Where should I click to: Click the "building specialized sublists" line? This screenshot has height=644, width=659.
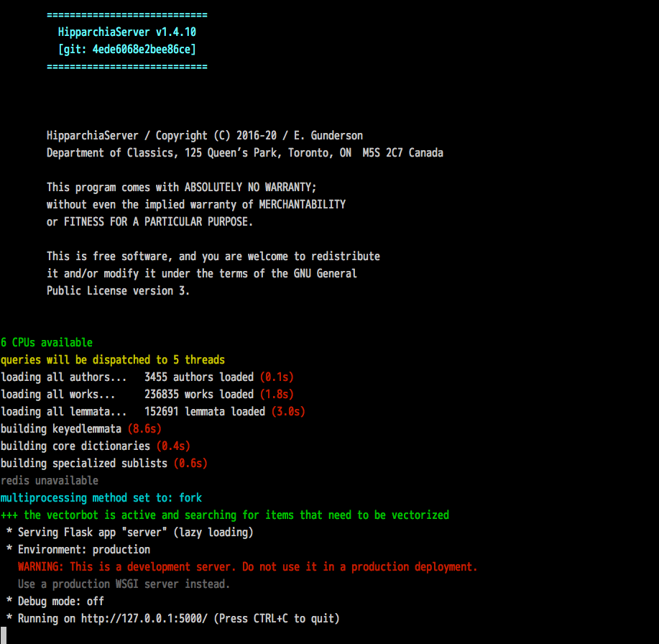(x=84, y=463)
